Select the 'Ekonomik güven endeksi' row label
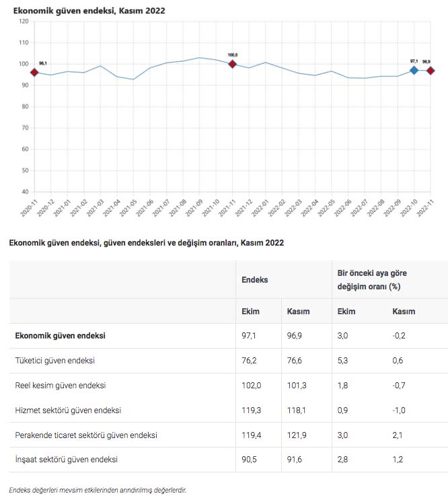The width and height of the screenshot is (448, 502). pos(60,335)
